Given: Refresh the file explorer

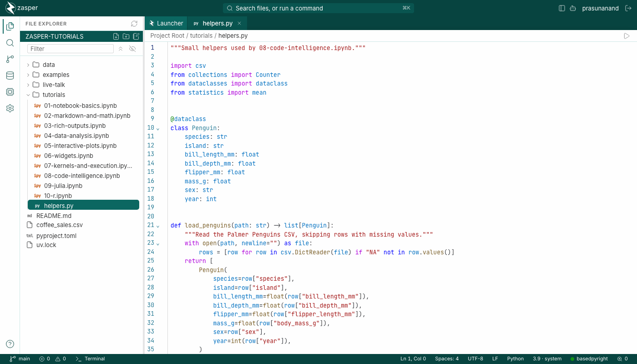Looking at the screenshot, I should click(x=134, y=24).
